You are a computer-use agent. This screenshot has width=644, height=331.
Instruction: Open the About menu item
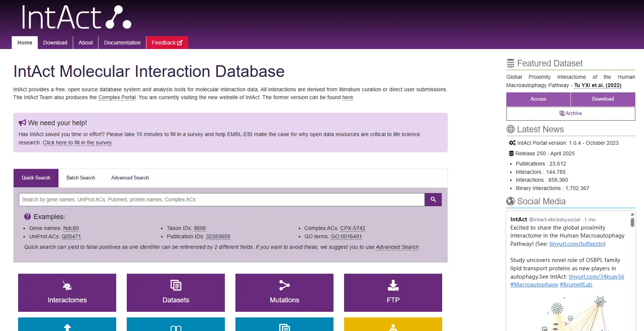tap(86, 43)
